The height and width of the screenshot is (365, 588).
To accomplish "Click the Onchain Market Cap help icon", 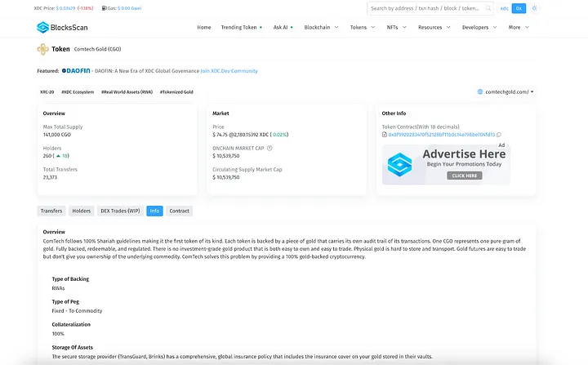I will click(x=269, y=148).
